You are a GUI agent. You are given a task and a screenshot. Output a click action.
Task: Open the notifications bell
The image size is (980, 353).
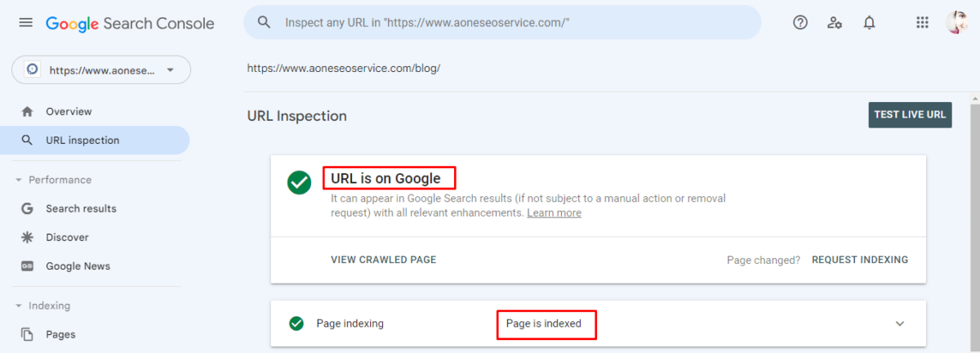869,23
